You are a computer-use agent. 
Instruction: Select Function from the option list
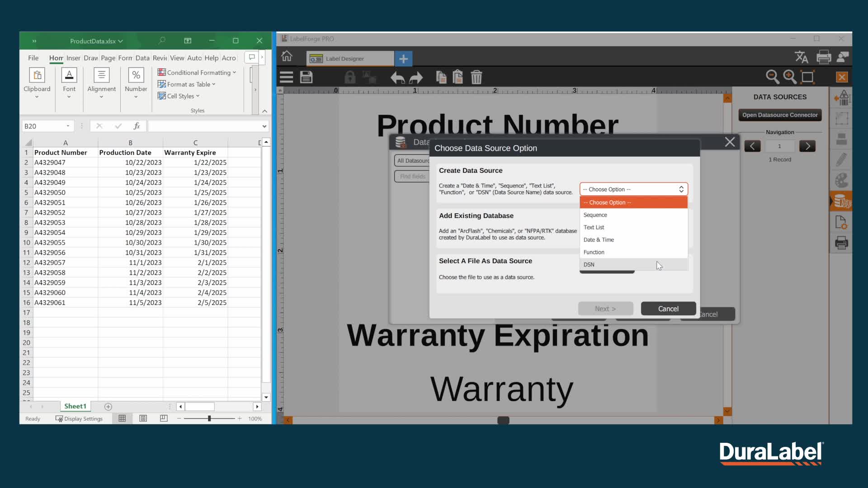[x=633, y=252]
